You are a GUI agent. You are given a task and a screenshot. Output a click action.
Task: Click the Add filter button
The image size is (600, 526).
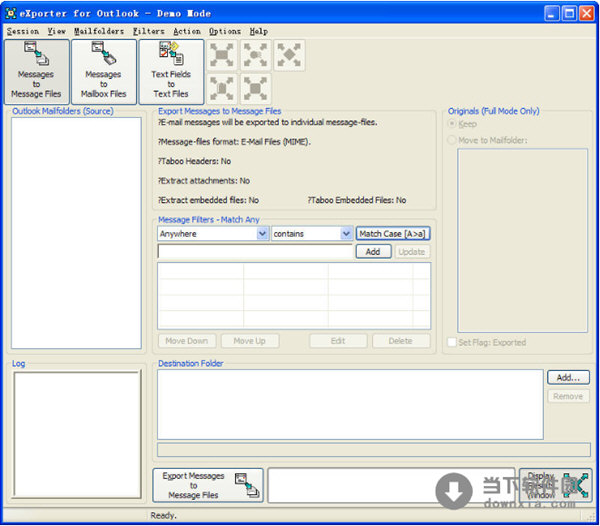[x=373, y=251]
